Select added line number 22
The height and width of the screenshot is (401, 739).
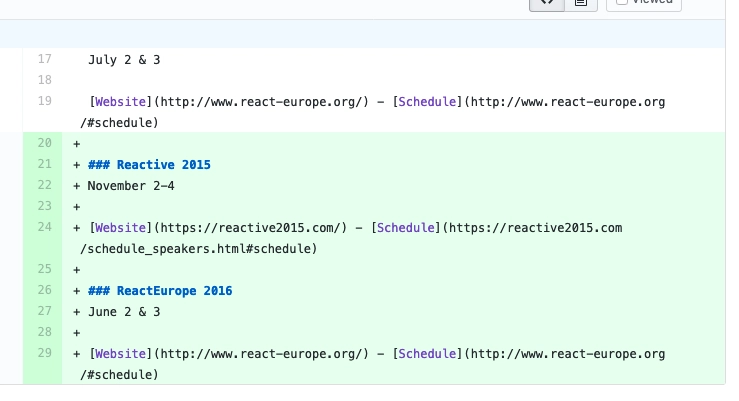coord(44,185)
